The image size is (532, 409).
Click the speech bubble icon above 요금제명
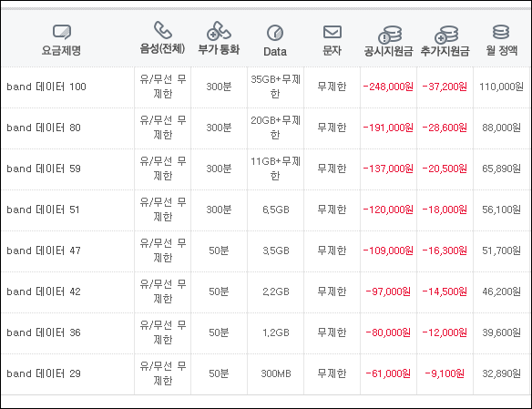(62, 32)
